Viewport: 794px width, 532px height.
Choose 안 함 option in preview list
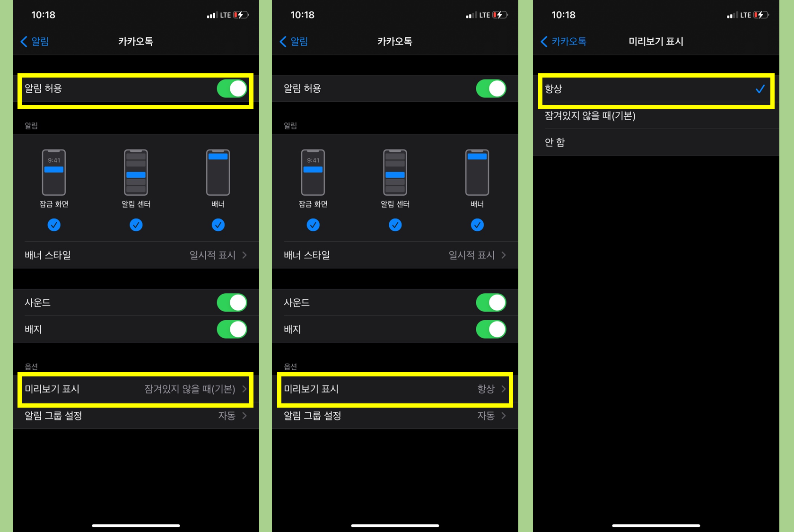[656, 142]
